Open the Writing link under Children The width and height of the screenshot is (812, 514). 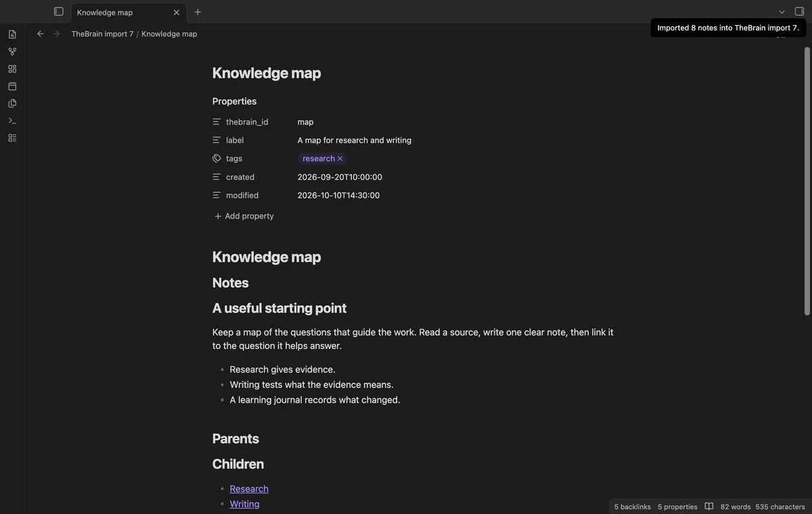coord(244,504)
